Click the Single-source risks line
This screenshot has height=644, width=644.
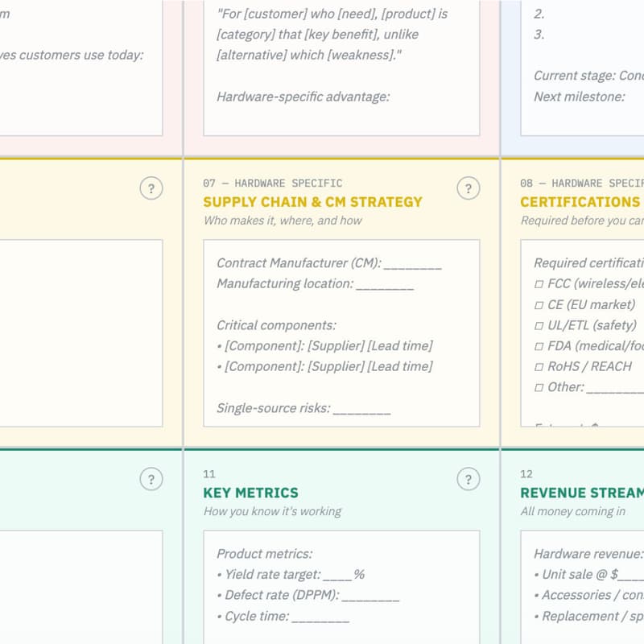click(x=303, y=408)
